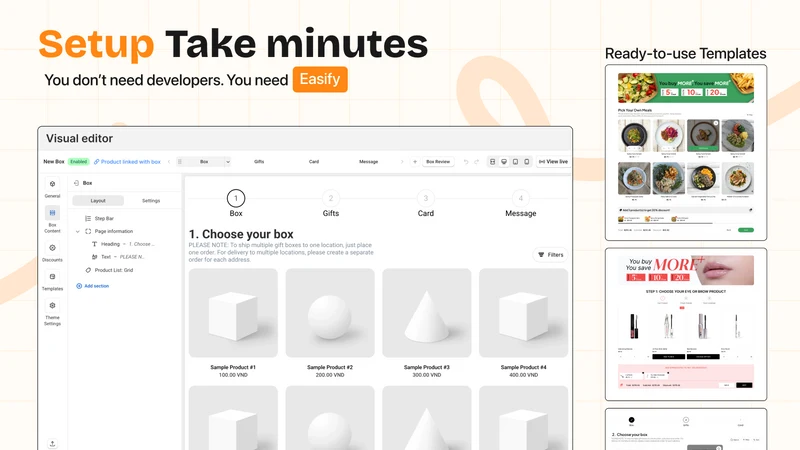Open the Templates sidebar section
Screen dimensions: 800x450
click(x=52, y=281)
